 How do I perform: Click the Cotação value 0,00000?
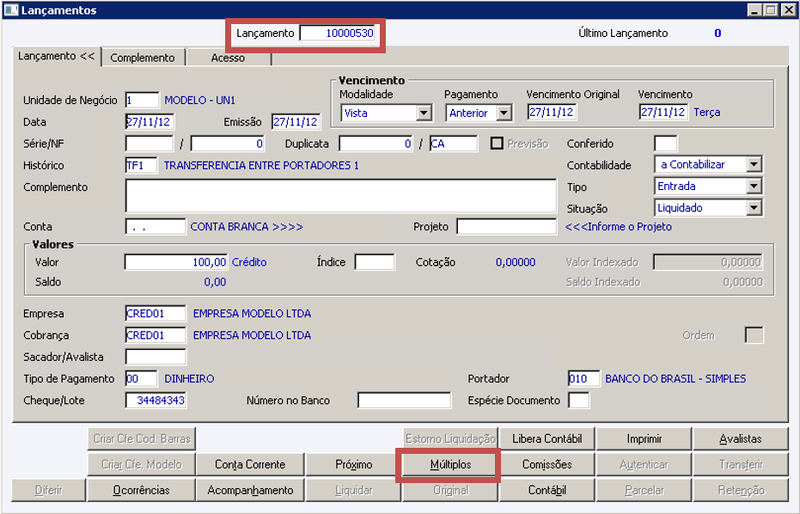pyautogui.click(x=515, y=262)
